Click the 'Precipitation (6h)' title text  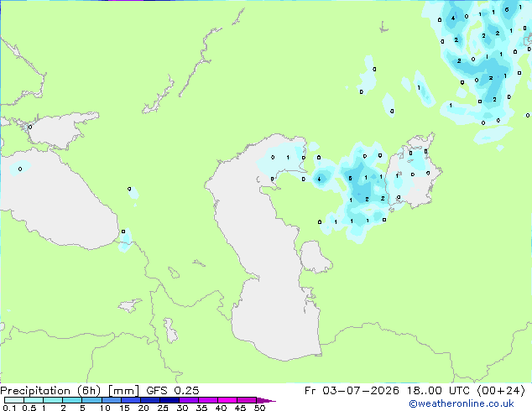tap(50, 391)
